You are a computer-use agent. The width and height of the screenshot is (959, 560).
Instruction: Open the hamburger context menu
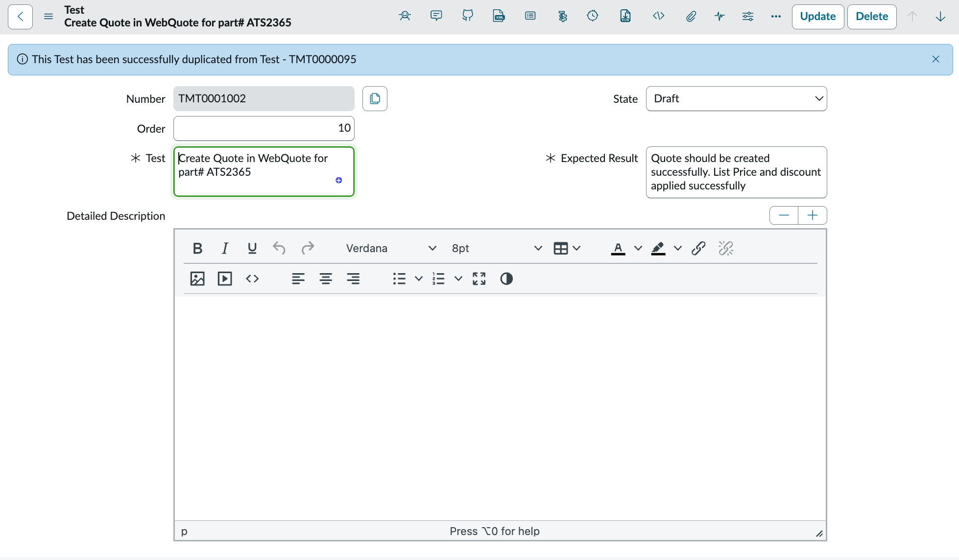(48, 17)
